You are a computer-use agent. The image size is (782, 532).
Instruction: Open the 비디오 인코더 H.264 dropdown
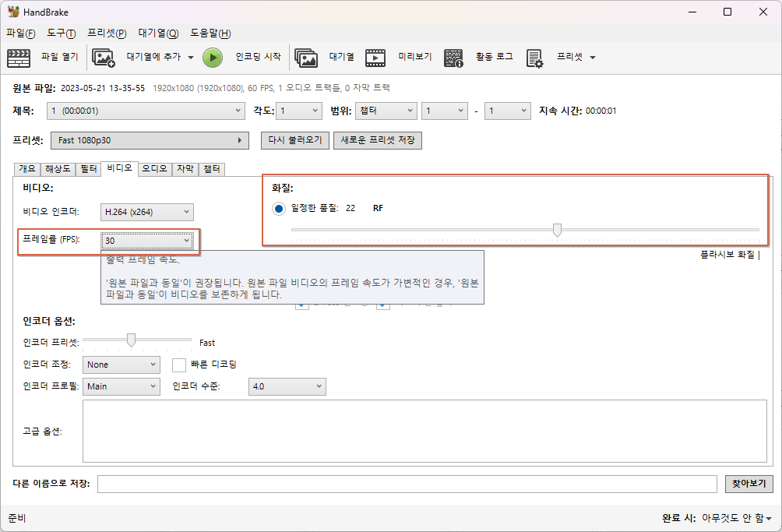tap(146, 212)
